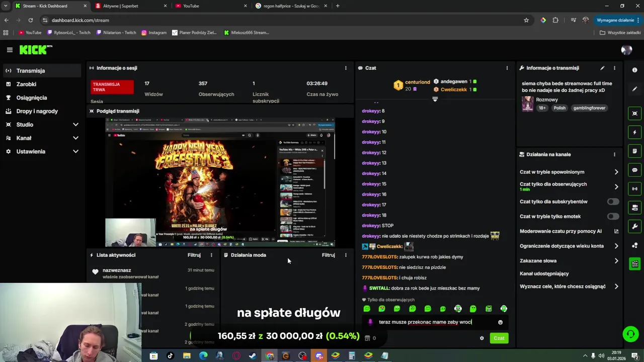Viewport: 644px width, 362px height.
Task: Click Filtruj in Lista aktywności
Action: pos(194,255)
